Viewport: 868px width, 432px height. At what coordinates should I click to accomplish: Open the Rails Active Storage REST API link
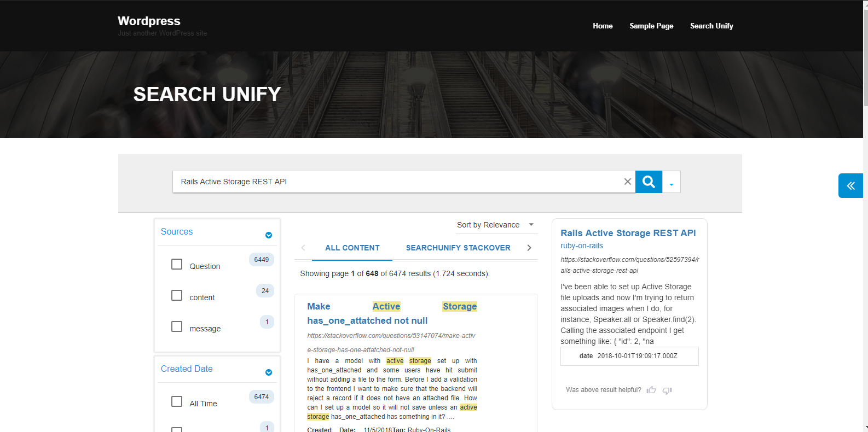click(628, 233)
